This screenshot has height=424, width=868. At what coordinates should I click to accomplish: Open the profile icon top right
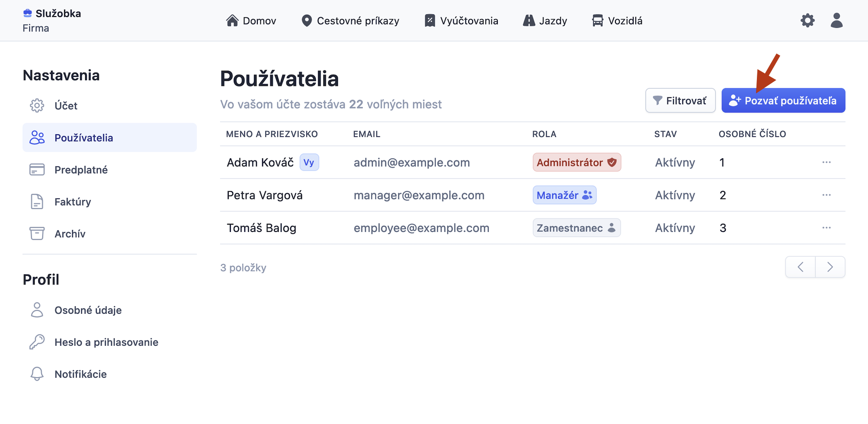[x=836, y=20]
